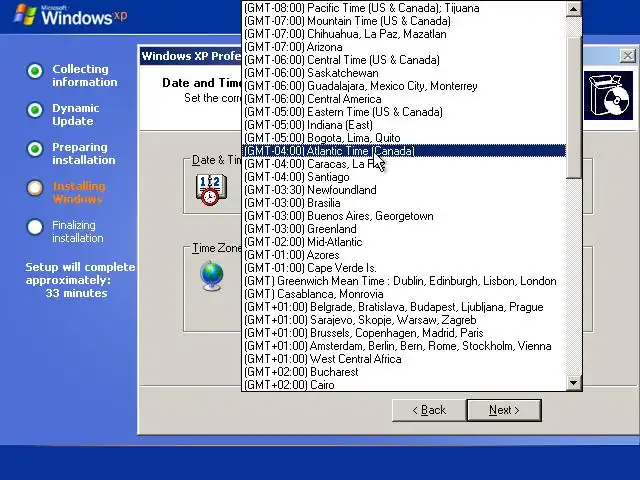This screenshot has width=640, height=480.
Task: Pick Indiana (East) time zone
Action: (404, 125)
